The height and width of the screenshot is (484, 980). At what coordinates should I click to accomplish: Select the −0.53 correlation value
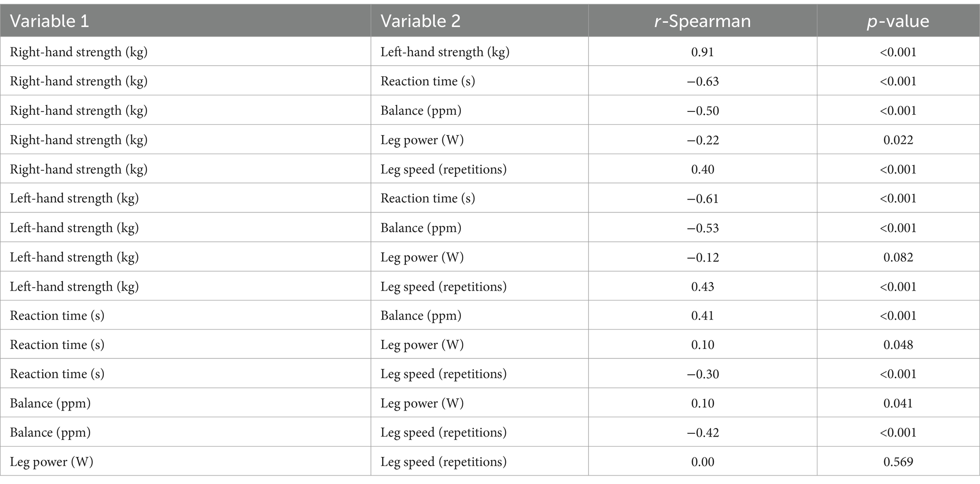(703, 228)
